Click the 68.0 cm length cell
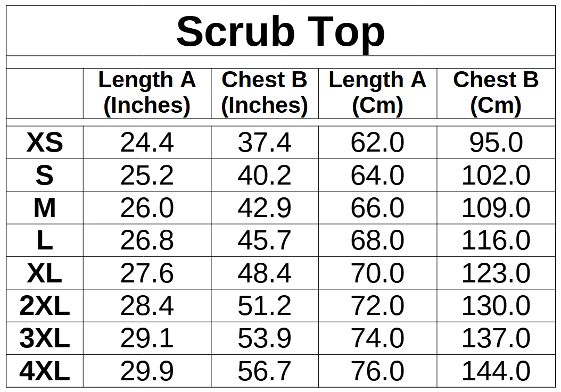This screenshot has width=561, height=392. pyautogui.click(x=377, y=241)
